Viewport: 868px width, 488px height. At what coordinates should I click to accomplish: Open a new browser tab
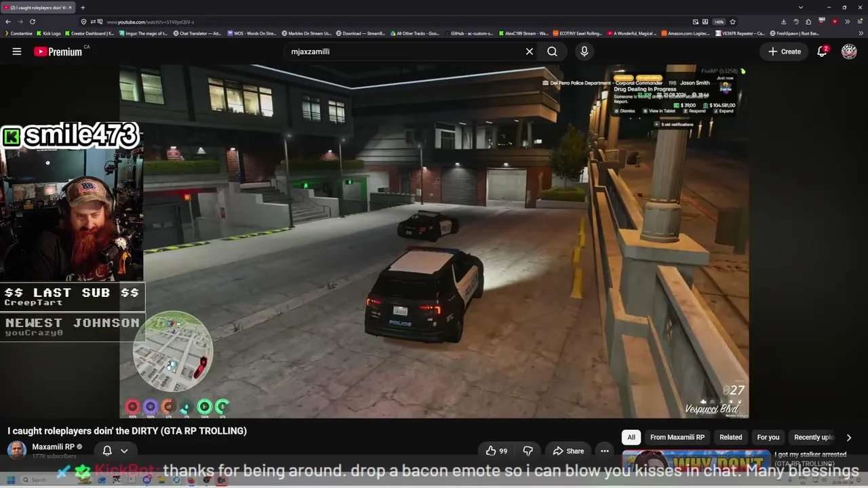pyautogui.click(x=83, y=7)
